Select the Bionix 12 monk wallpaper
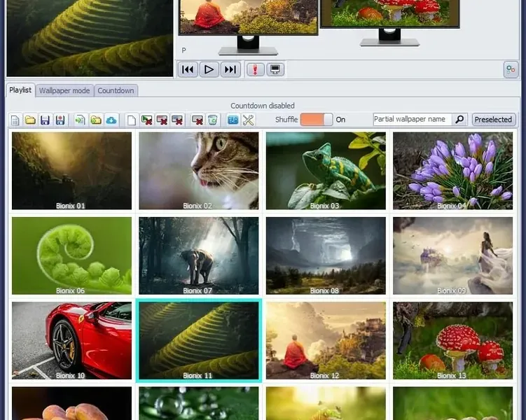This screenshot has height=420, width=526. pos(326,341)
